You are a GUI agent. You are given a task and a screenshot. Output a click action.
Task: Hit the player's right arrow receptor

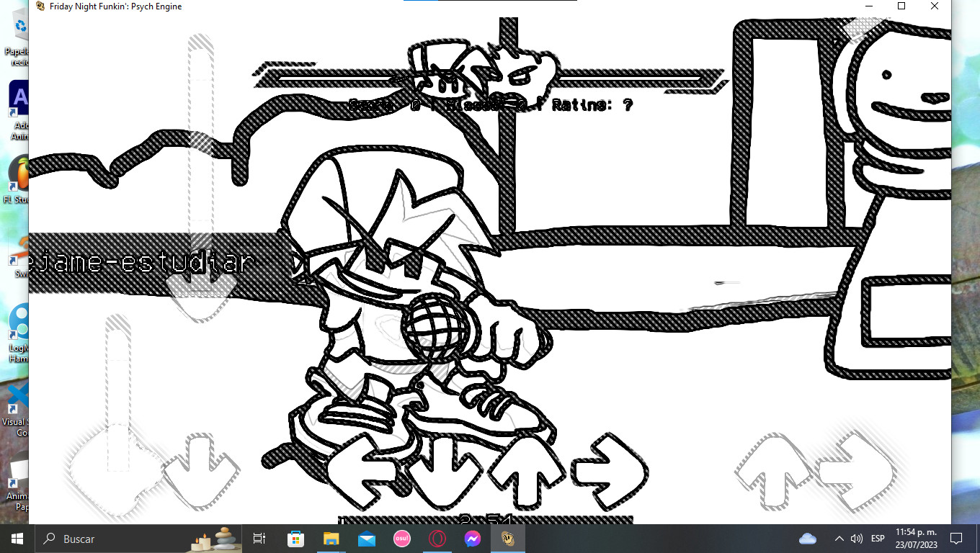coord(610,472)
